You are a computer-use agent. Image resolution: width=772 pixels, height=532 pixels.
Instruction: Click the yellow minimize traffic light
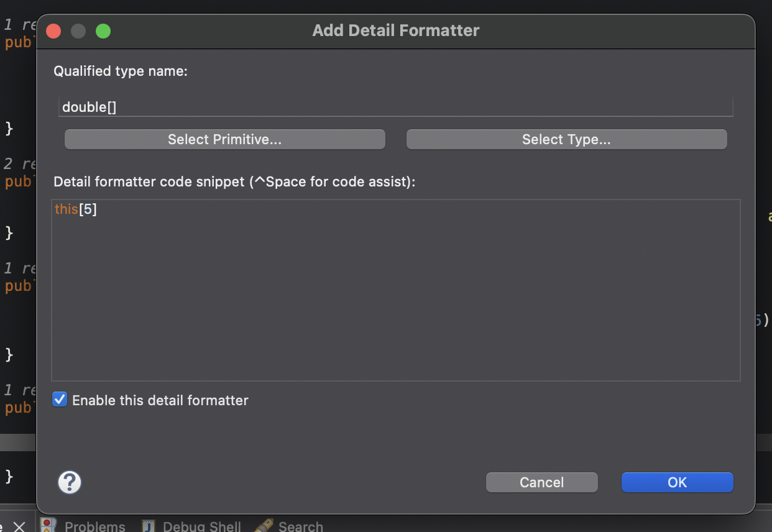(x=78, y=30)
